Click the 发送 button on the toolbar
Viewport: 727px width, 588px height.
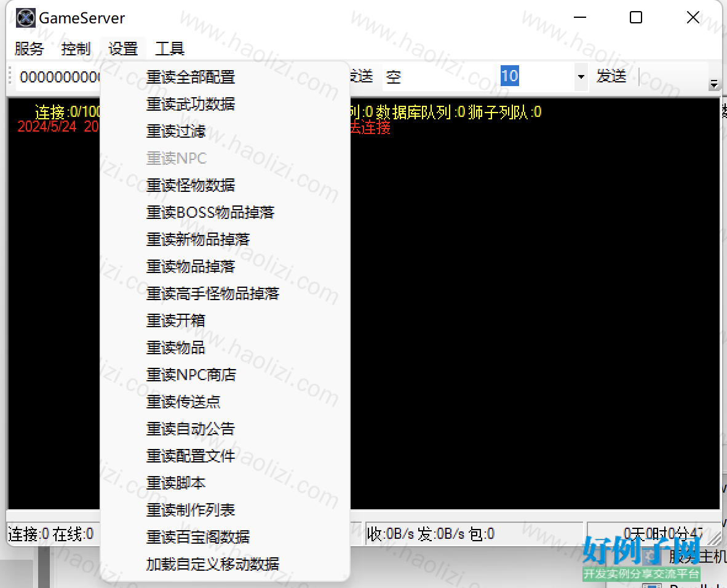pos(611,76)
